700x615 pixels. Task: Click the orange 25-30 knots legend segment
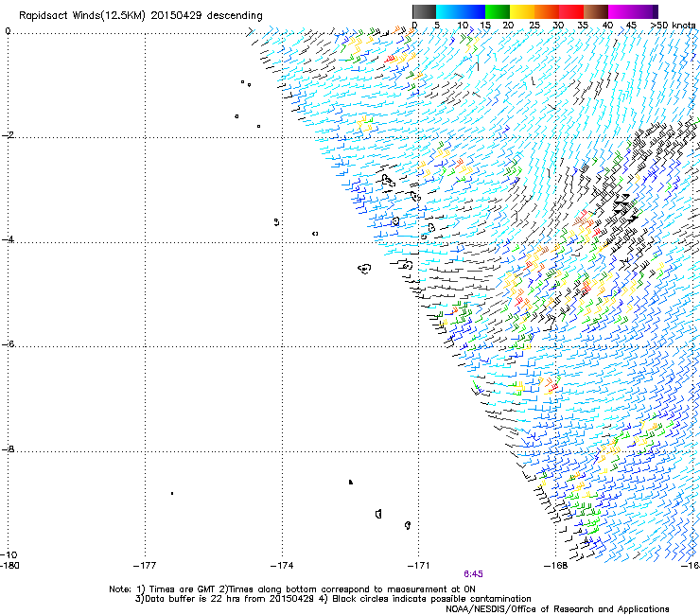tap(547, 11)
